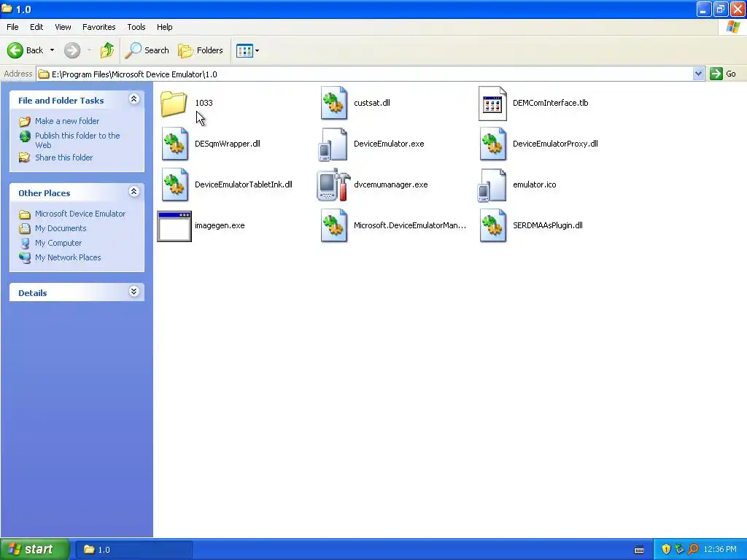Click the security shield tray icon
The image size is (747, 560).
[x=666, y=549]
